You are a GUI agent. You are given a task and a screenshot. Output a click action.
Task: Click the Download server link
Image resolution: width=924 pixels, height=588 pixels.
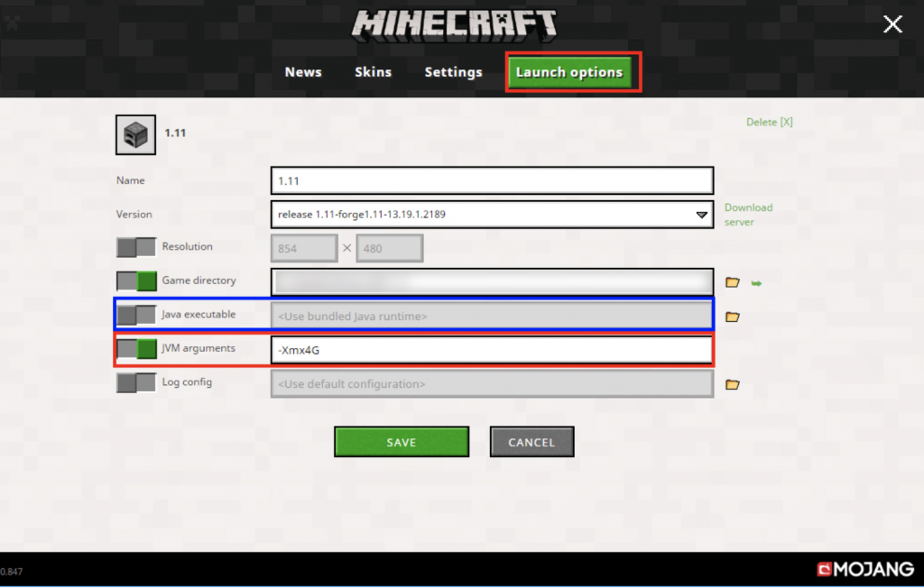[x=748, y=215]
